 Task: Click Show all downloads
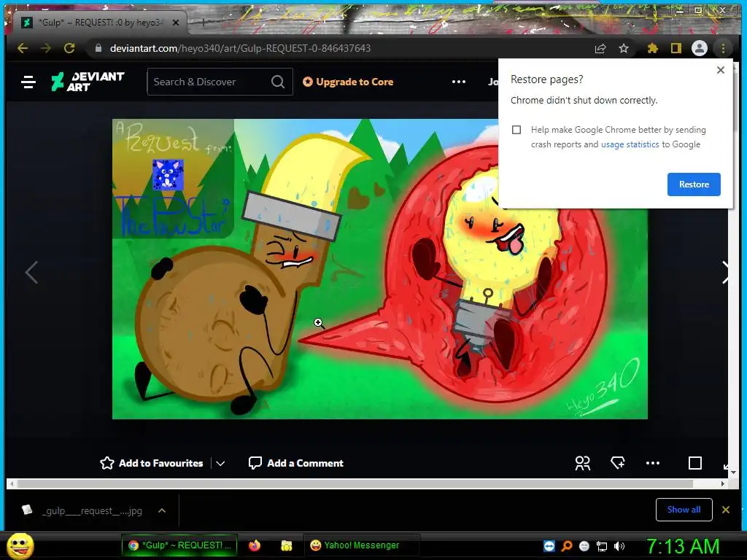point(684,510)
